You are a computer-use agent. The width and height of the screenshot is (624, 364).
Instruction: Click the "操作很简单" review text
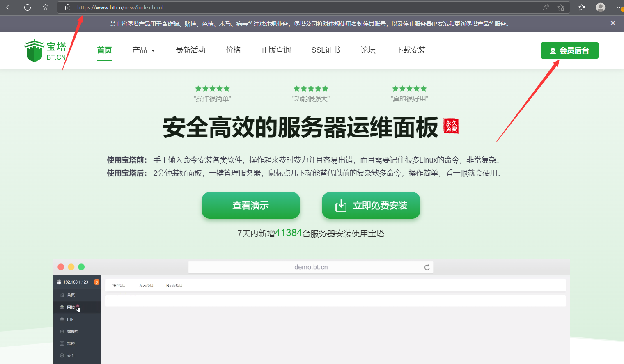(212, 99)
